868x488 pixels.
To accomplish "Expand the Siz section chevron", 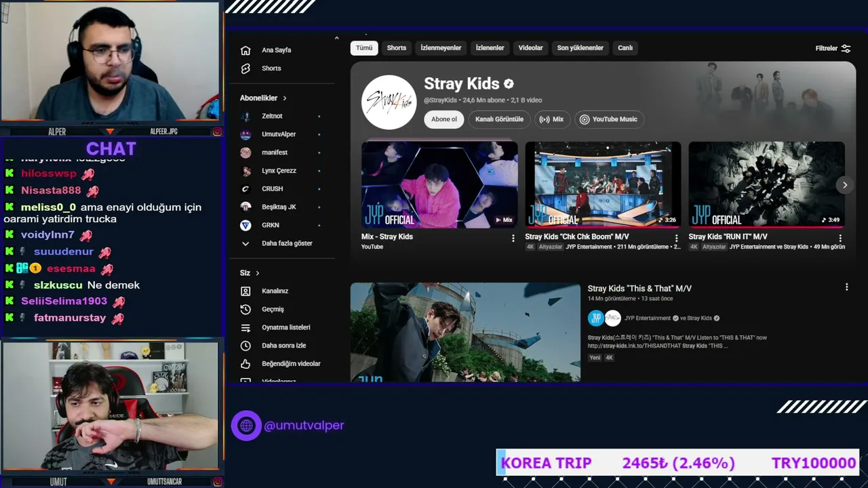I will tap(257, 273).
